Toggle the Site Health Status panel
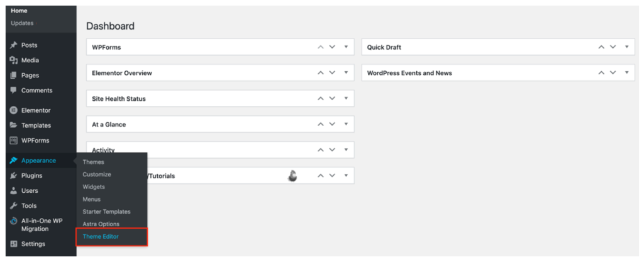This screenshot has width=644, height=264. click(346, 99)
